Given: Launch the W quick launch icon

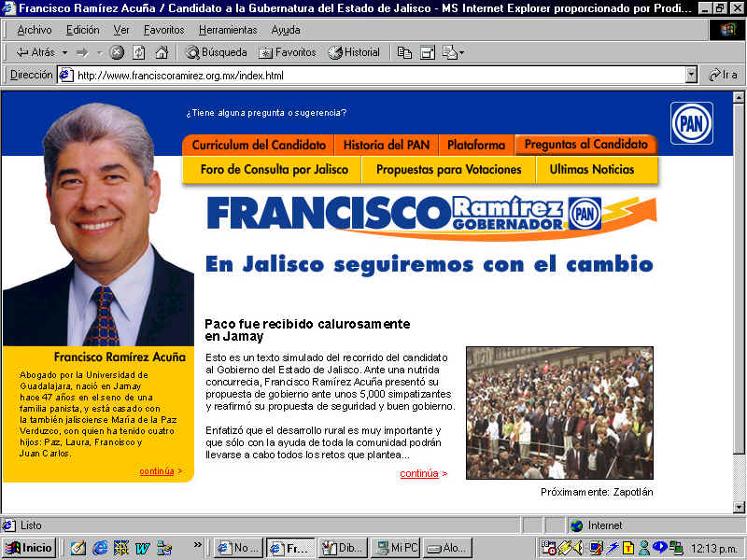Looking at the screenshot, I should click(x=143, y=548).
